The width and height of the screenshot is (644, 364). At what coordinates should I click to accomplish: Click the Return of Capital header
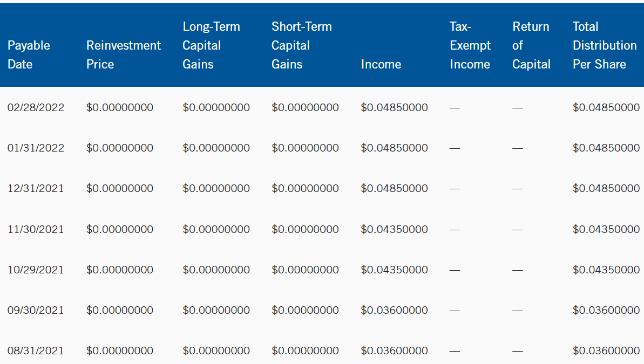click(x=531, y=45)
